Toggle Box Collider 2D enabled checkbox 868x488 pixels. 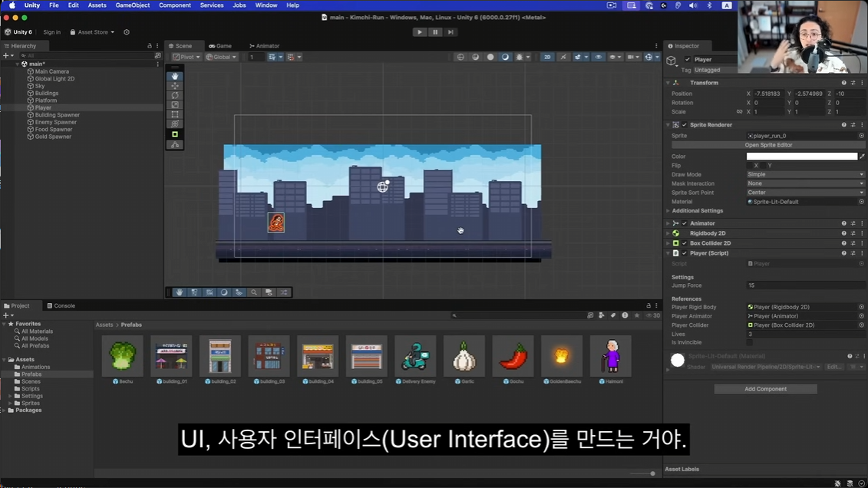point(685,243)
